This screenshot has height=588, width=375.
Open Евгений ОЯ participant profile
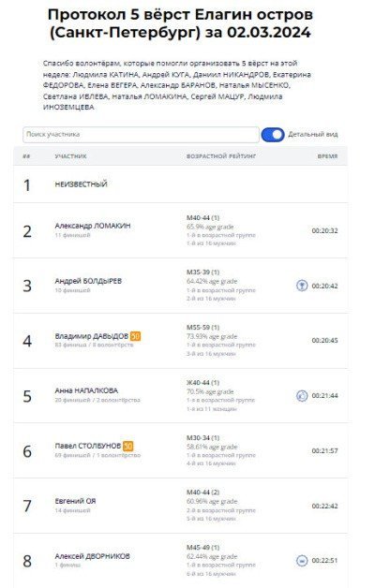[75, 501]
